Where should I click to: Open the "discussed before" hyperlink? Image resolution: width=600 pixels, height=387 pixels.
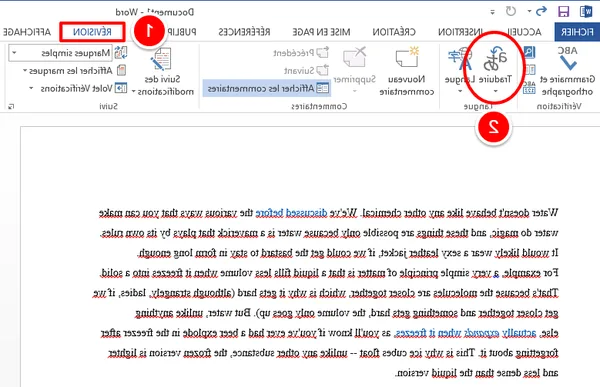point(291,212)
